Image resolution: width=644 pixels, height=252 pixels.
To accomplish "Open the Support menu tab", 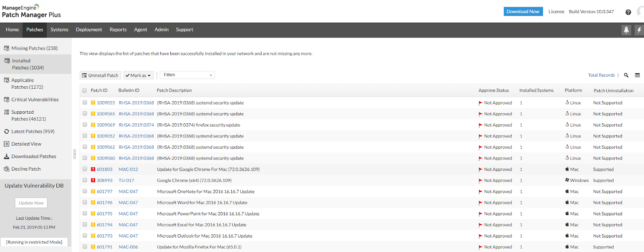I will 184,30.
